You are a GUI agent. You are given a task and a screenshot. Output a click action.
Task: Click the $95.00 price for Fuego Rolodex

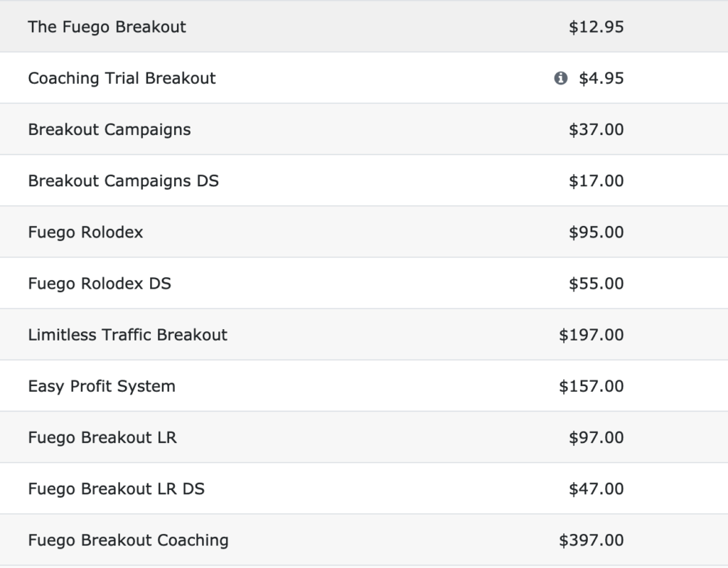596,232
